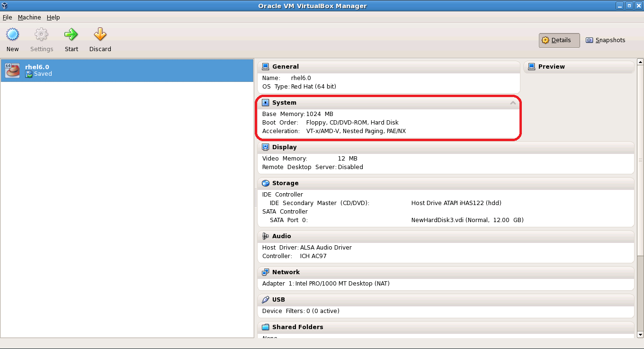Image resolution: width=644 pixels, height=349 pixels.
Task: Open the Help menu
Action: 53,18
